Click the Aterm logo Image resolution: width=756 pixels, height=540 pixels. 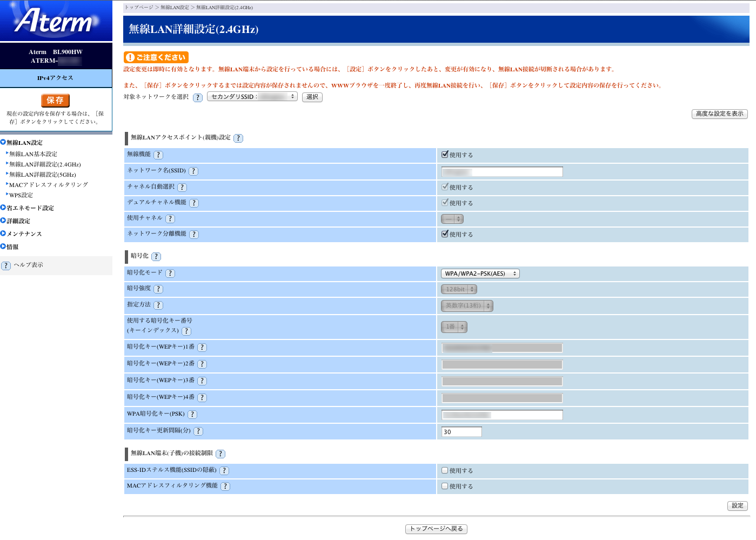click(56, 21)
